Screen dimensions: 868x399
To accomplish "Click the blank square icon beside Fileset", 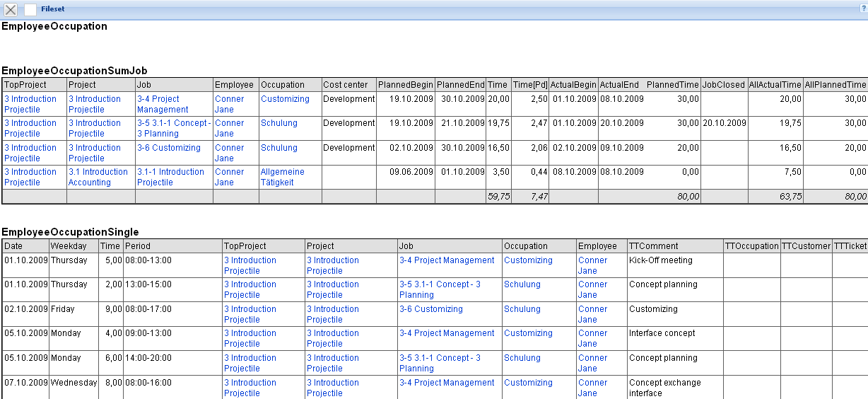I will coord(30,10).
